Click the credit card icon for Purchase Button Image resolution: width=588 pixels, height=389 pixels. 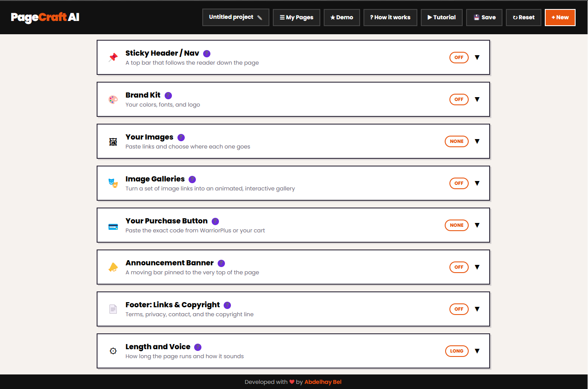113,227
